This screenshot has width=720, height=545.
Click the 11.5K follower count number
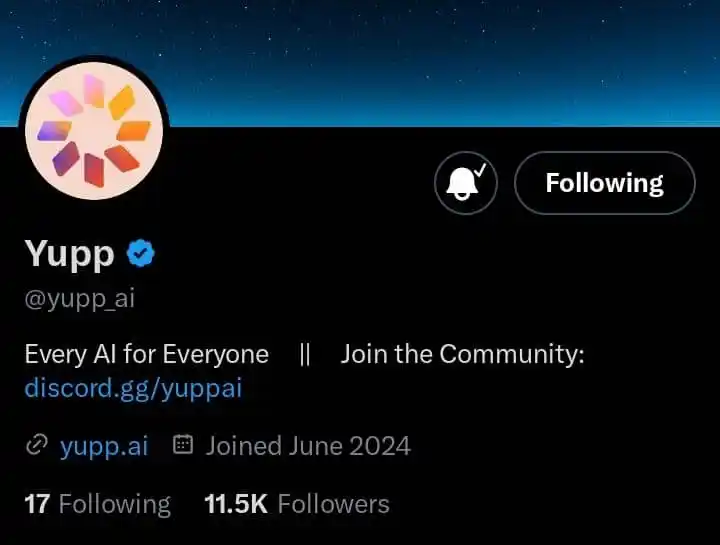(235, 503)
